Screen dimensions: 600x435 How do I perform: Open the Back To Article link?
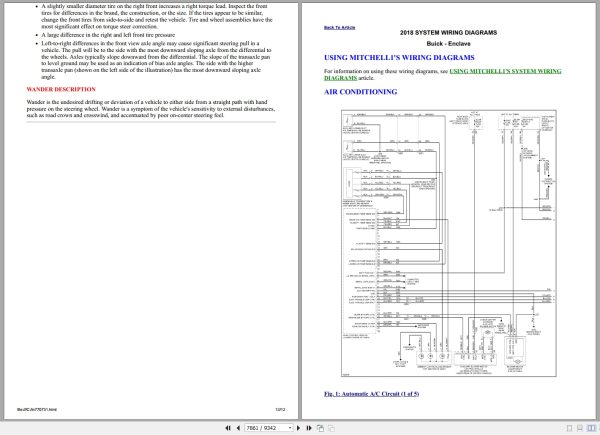tap(339, 28)
